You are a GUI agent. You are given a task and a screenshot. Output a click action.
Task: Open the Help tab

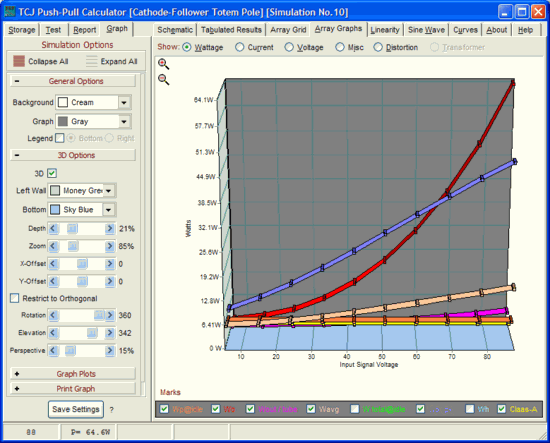525,30
